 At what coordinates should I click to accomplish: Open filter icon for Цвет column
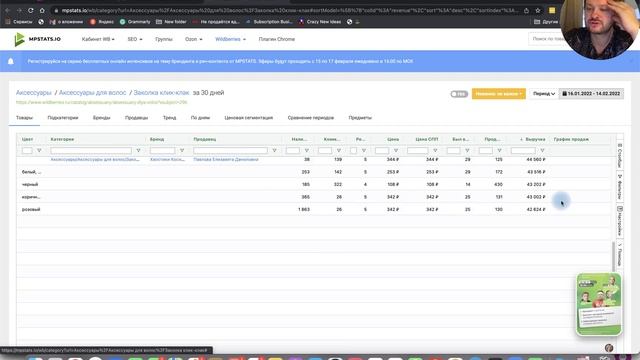pos(39,151)
